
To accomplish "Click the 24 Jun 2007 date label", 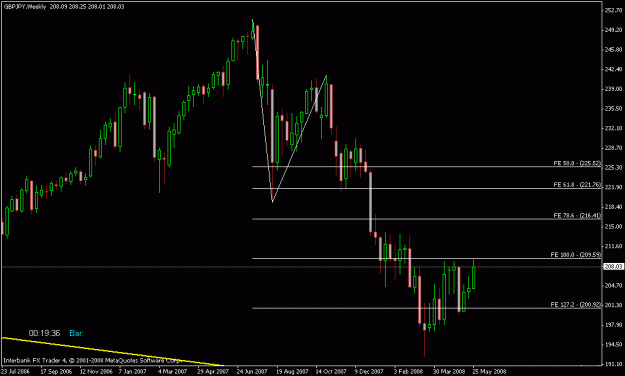I will pos(252,371).
